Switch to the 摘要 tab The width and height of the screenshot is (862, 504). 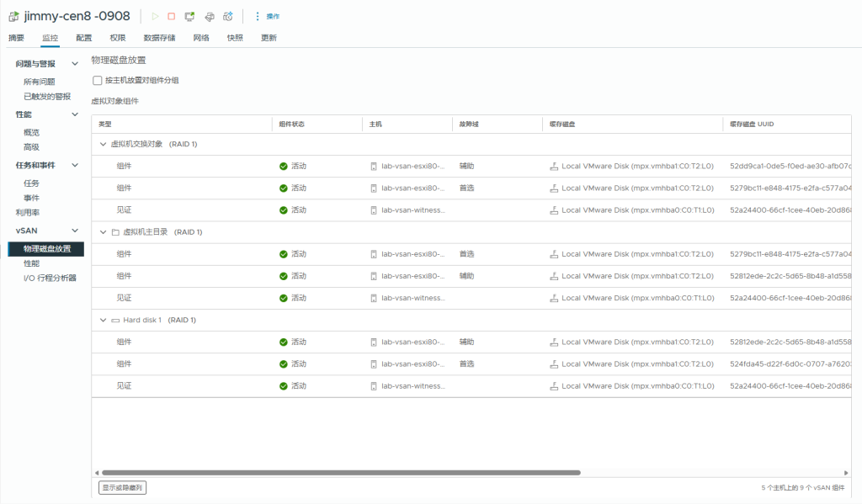16,38
